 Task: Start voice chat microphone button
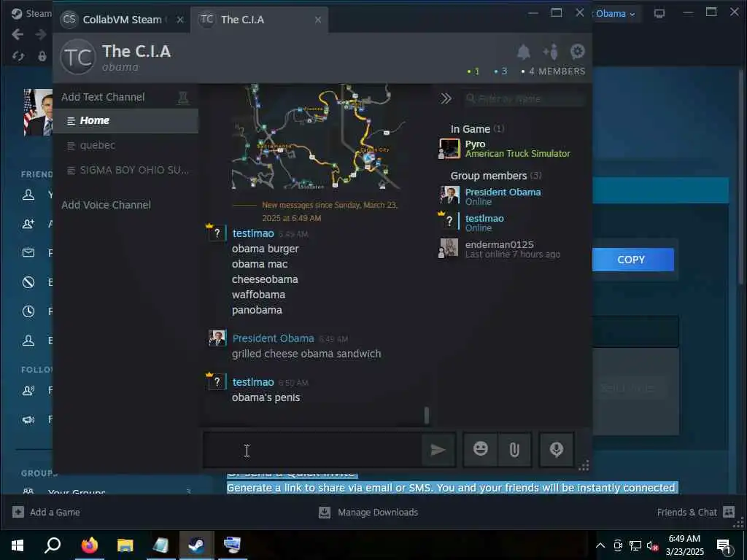[556, 449]
